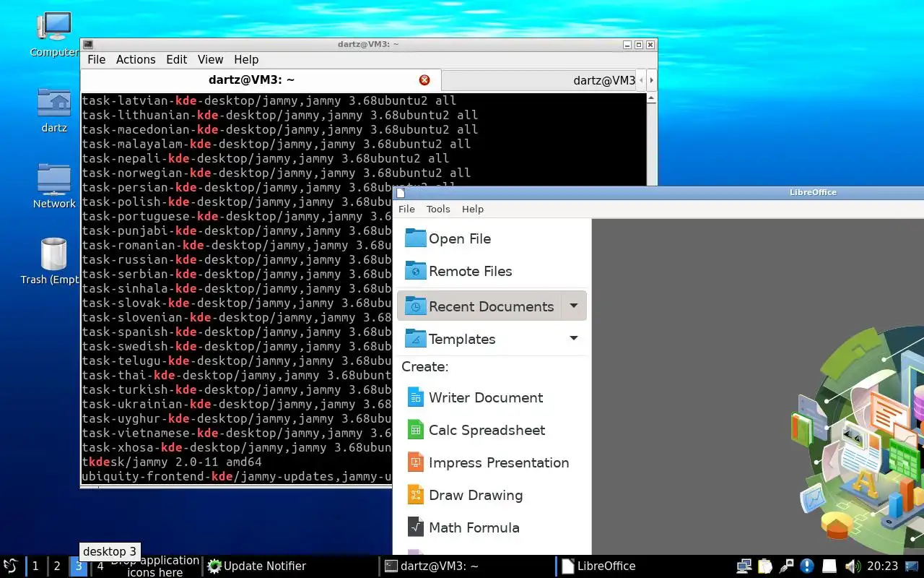Click the terminal window title icon
This screenshot has height=578, width=924.
(88, 44)
